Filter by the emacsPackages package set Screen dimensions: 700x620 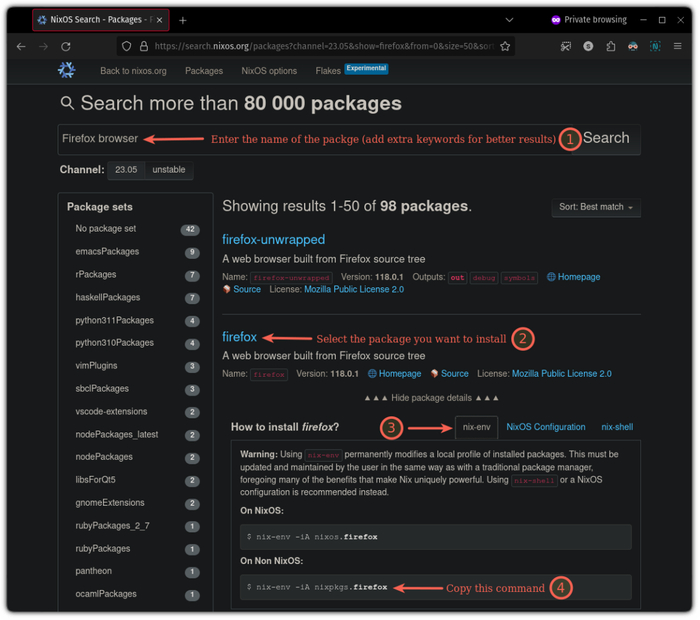(x=107, y=252)
